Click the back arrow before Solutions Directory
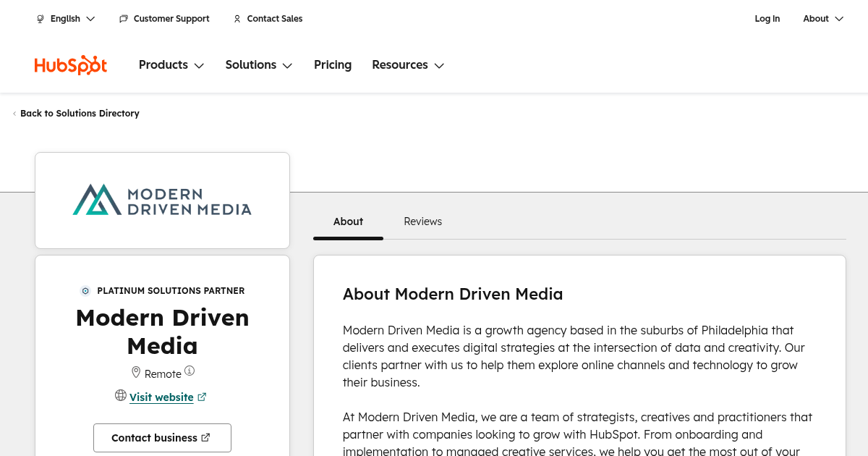 (x=14, y=114)
